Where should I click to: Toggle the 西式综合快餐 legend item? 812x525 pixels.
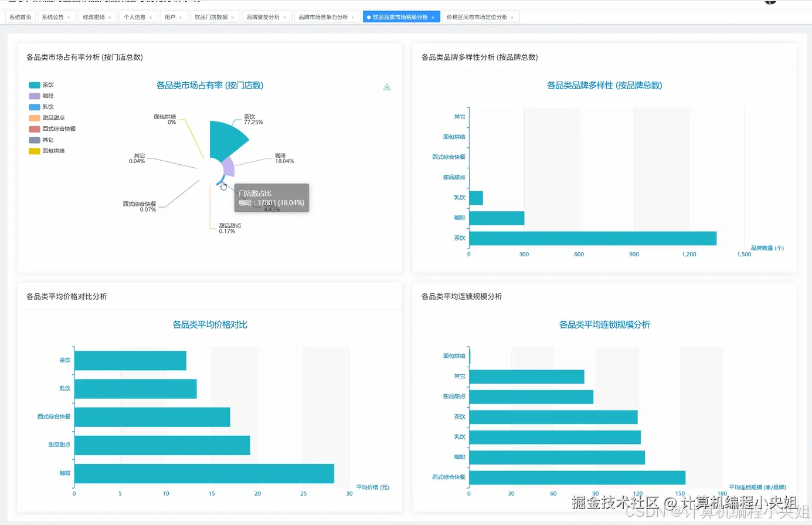(x=52, y=128)
